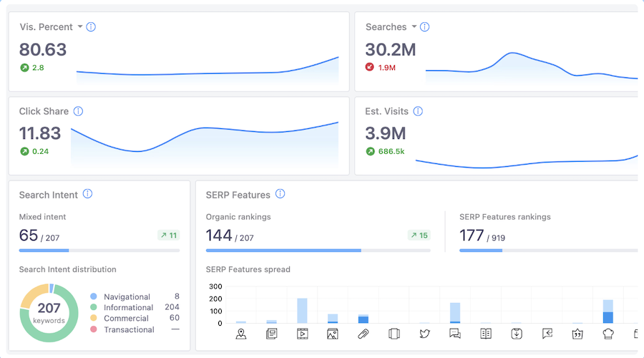Viewport: 644px width, 358px height.
Task: Select the download arrow app feature icon
Action: [516, 334]
